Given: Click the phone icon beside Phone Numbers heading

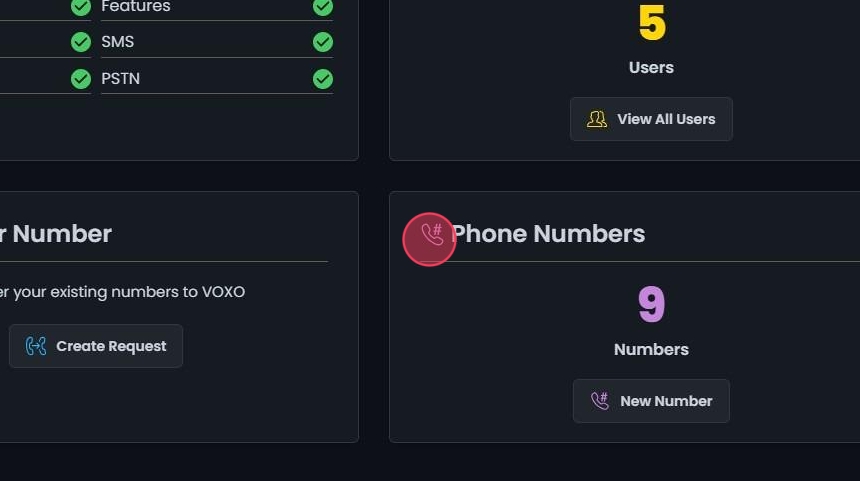Looking at the screenshot, I should click(431, 236).
